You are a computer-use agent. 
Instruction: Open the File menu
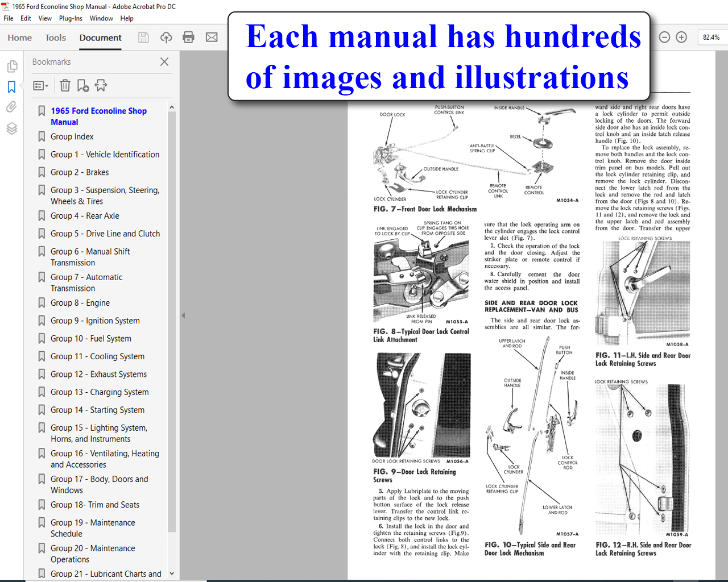coord(9,18)
